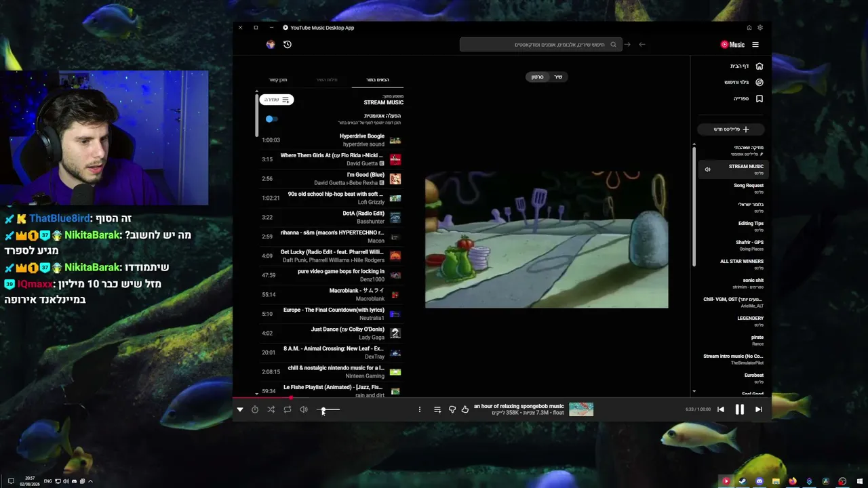Screen dimensions: 868x488
Task: Toggle the autoplay switch
Action: (271, 119)
